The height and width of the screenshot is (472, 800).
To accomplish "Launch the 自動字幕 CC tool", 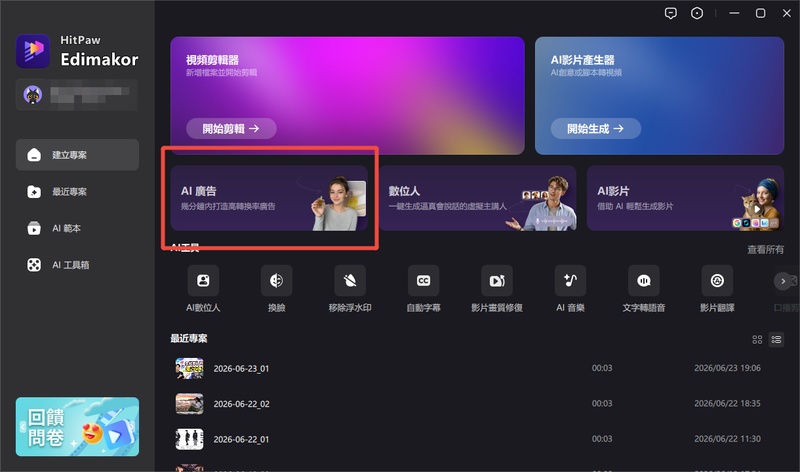I will point(423,281).
